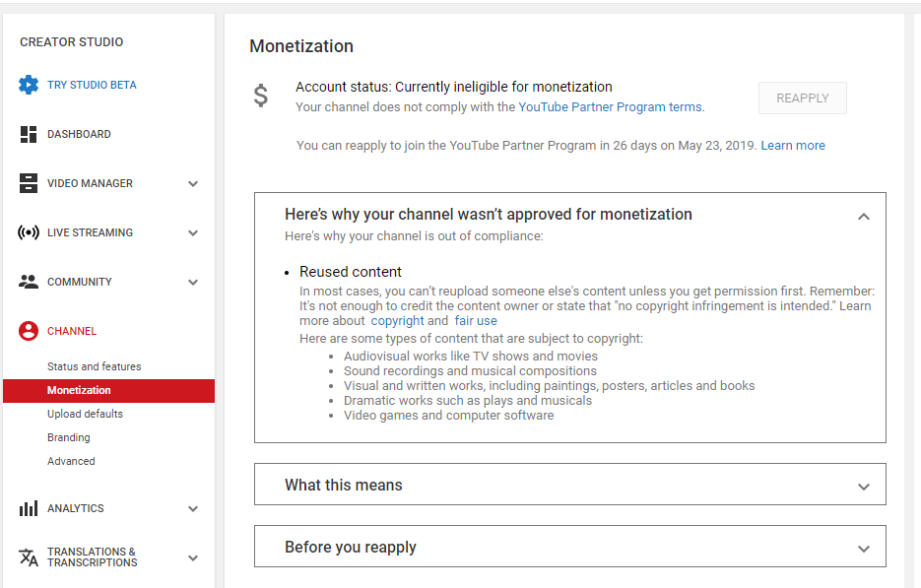This screenshot has height=588, width=921.
Task: Click the Try Studio Beta gear icon
Action: [29, 85]
